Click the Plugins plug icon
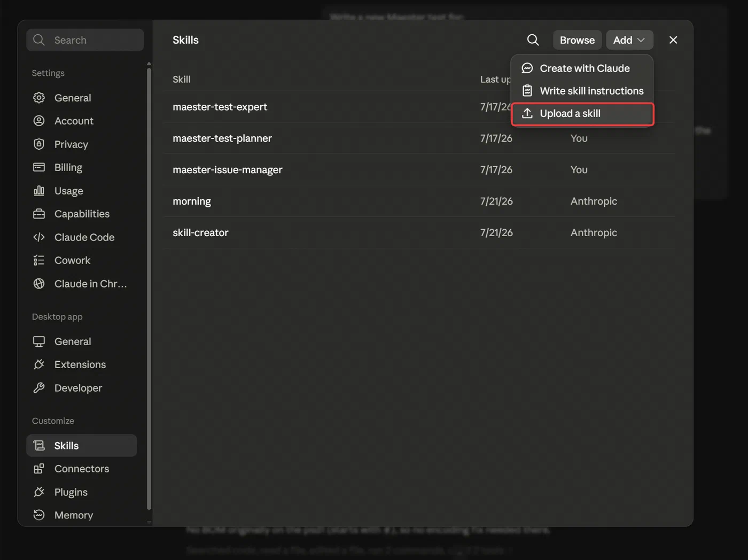The height and width of the screenshot is (560, 748). (x=39, y=492)
